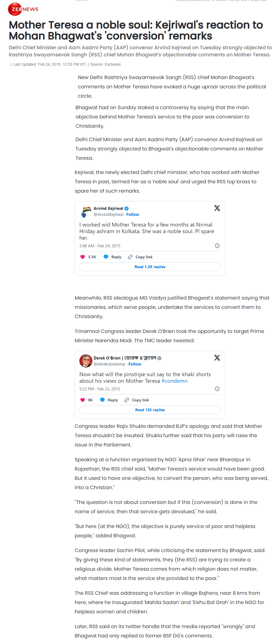Image resolution: width=272 pixels, height=644 pixels.
Task: Follow @derekobrienmp from embedded tweet
Action: (x=135, y=364)
